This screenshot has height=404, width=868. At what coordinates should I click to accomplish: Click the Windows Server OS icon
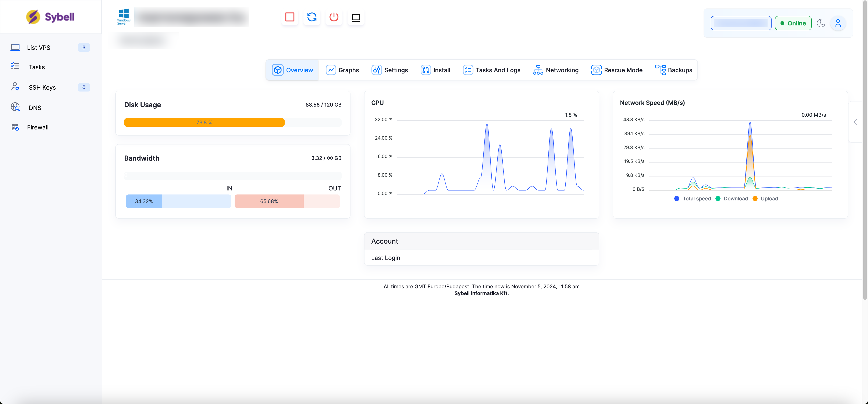click(x=124, y=17)
